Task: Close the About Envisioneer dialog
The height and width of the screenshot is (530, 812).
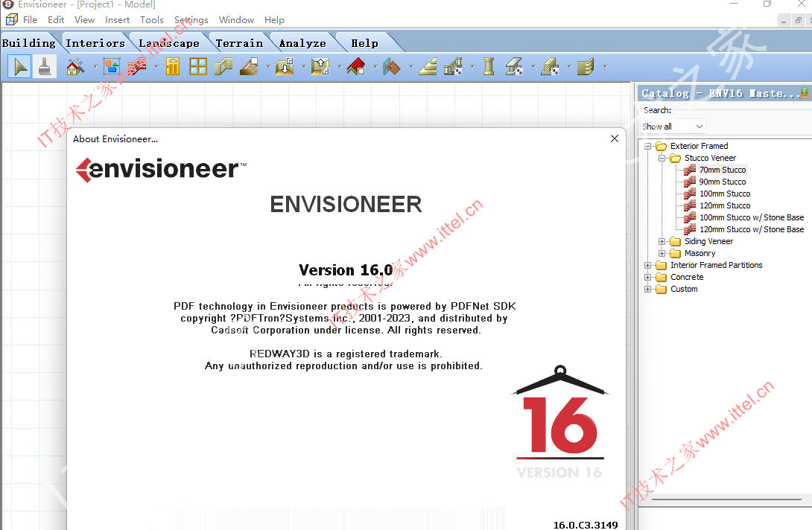Action: click(614, 138)
